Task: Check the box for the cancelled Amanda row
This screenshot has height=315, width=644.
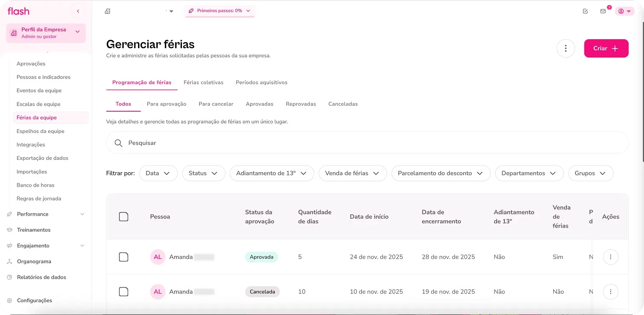Action: (x=124, y=292)
